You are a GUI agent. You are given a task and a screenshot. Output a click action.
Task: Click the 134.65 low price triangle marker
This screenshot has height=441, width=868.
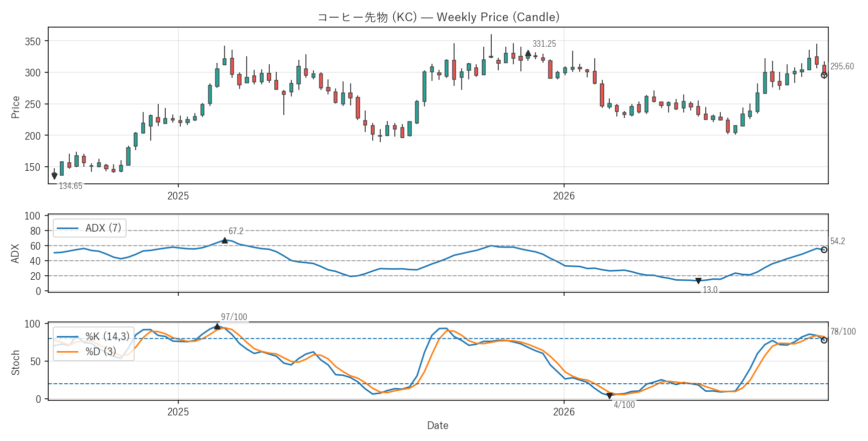click(x=54, y=176)
